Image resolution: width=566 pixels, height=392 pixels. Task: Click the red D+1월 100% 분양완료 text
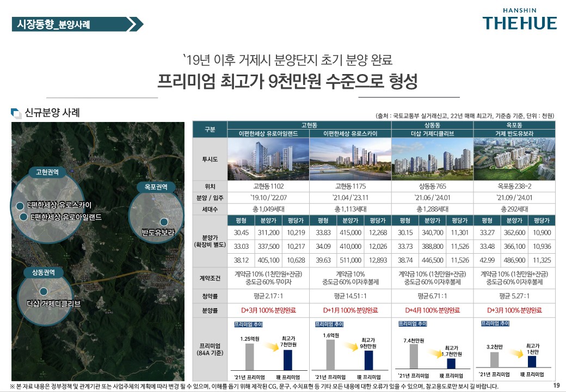pos(350,310)
